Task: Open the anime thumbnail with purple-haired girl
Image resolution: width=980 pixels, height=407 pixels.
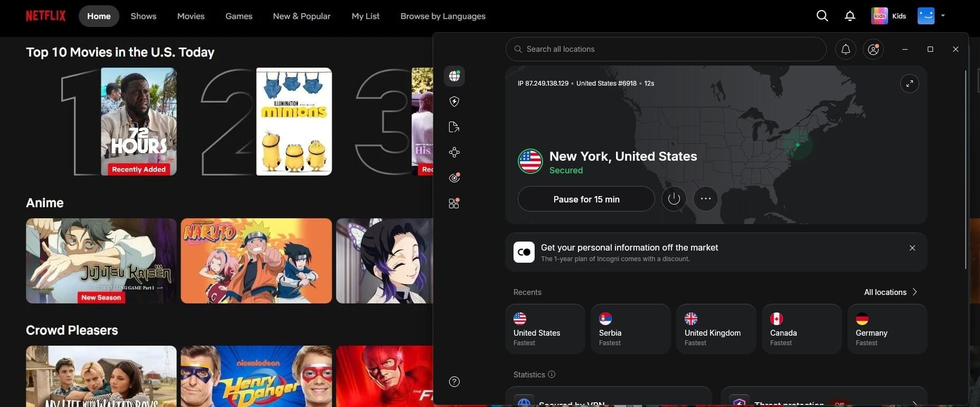Action: 385,261
